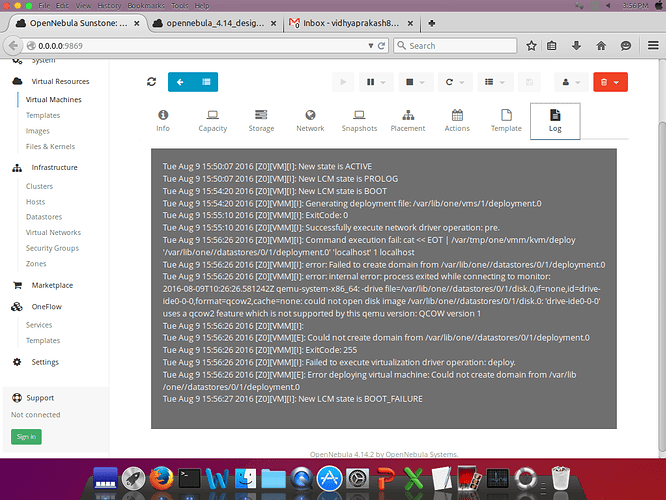Click the disabled save (floppy disk) button

529,82
